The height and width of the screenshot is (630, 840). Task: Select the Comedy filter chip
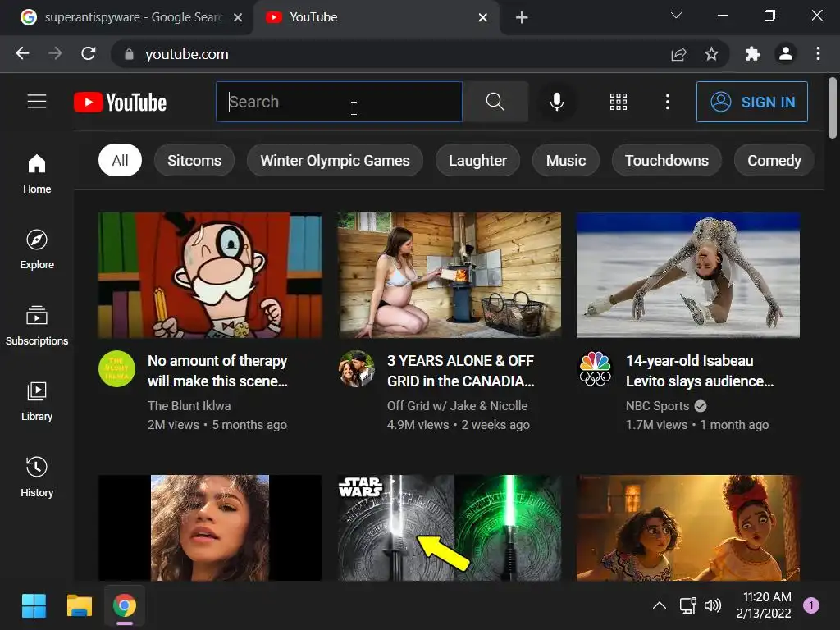click(774, 160)
